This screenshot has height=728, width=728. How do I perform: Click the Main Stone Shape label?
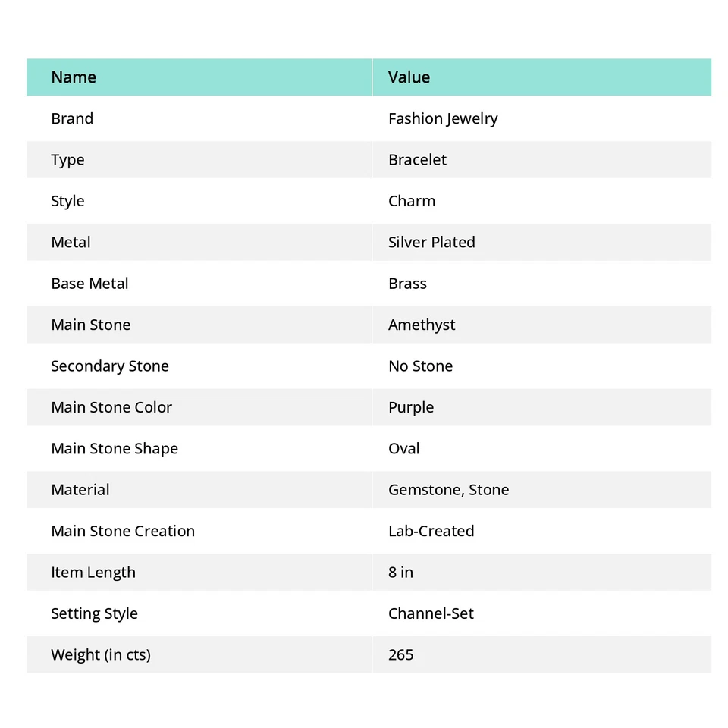coord(115,448)
